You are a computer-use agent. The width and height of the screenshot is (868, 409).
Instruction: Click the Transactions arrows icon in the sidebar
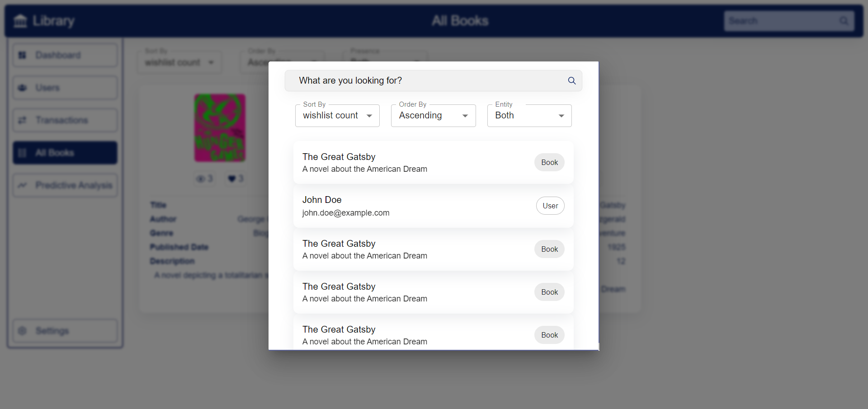pos(22,120)
